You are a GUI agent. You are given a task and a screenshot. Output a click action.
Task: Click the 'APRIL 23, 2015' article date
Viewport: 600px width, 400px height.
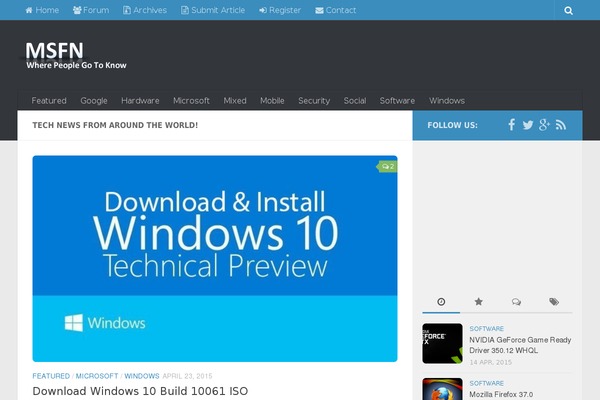tap(187, 376)
